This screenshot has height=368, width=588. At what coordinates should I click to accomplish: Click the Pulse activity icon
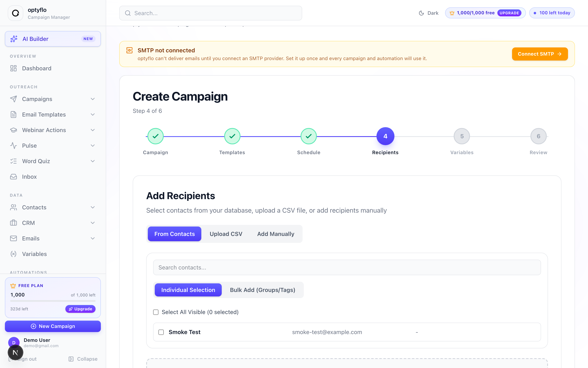tap(13, 146)
